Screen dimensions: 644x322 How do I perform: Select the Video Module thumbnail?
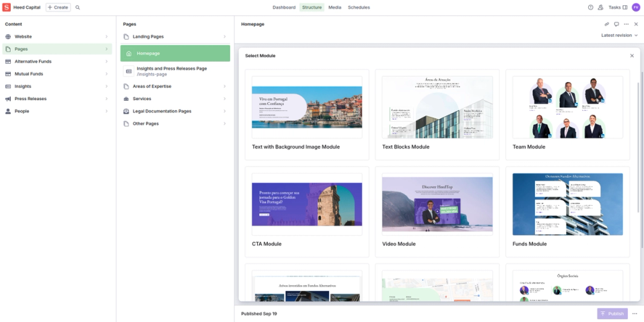pyautogui.click(x=437, y=204)
